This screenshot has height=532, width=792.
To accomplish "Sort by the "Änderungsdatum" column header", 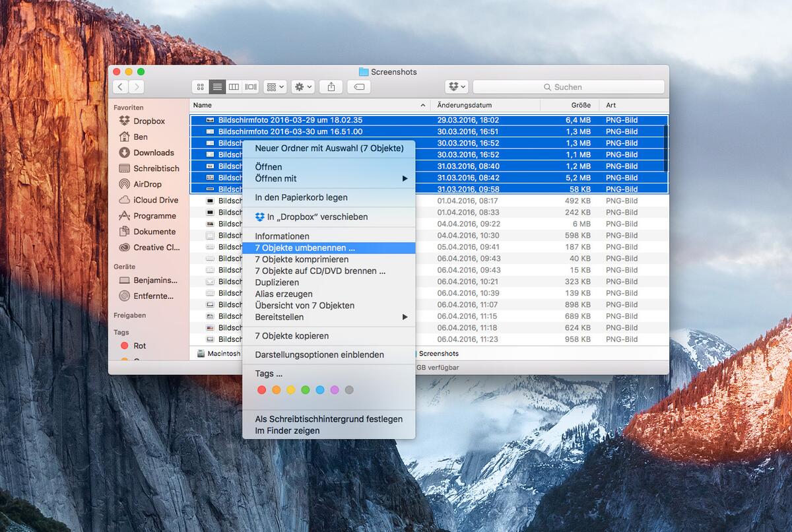I will (x=465, y=106).
